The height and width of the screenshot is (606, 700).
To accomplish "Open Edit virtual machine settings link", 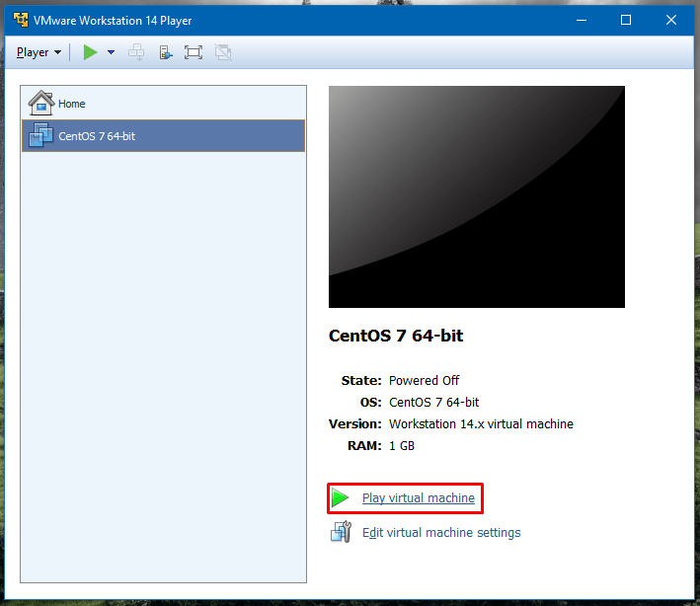I will pyautogui.click(x=441, y=533).
